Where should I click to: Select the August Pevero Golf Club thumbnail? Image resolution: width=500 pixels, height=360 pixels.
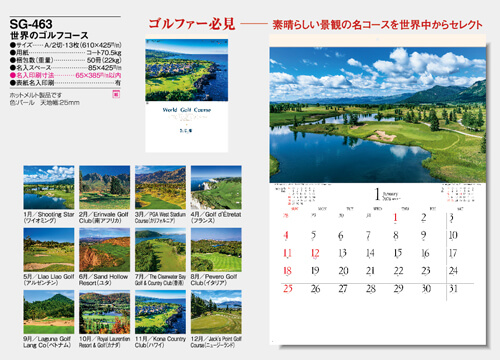click(216, 250)
